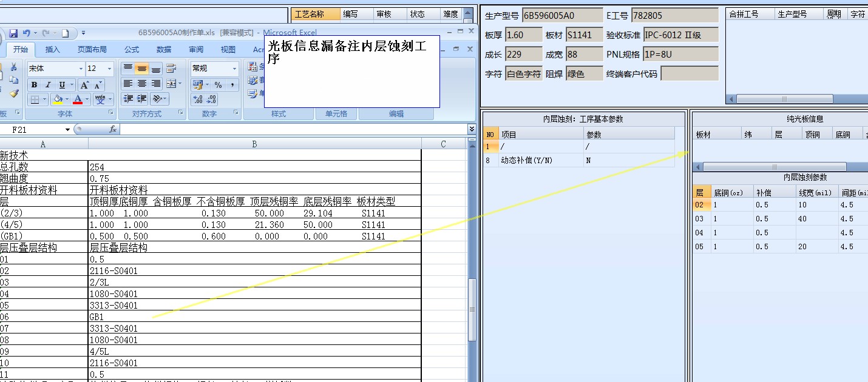Open the Insert Function fx button

point(113,130)
